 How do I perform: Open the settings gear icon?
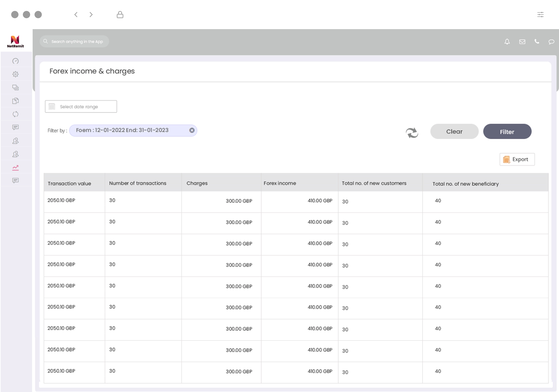(x=16, y=74)
